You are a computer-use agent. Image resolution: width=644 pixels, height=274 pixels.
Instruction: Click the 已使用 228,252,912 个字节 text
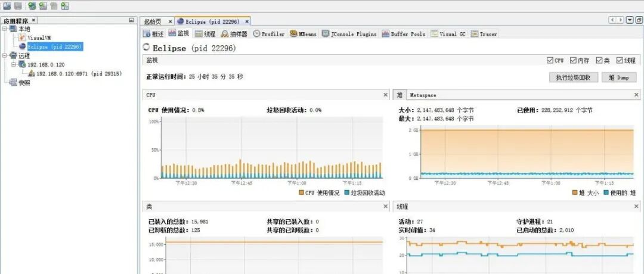coord(555,110)
